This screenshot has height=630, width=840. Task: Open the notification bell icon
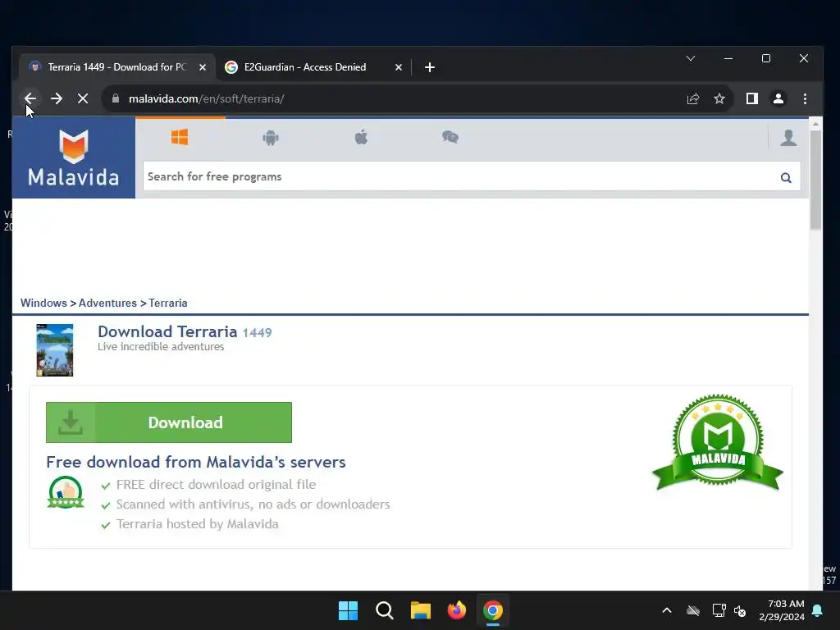coord(818,610)
